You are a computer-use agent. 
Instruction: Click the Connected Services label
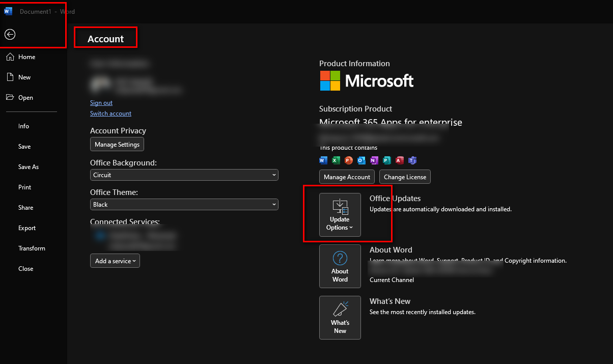point(125,222)
